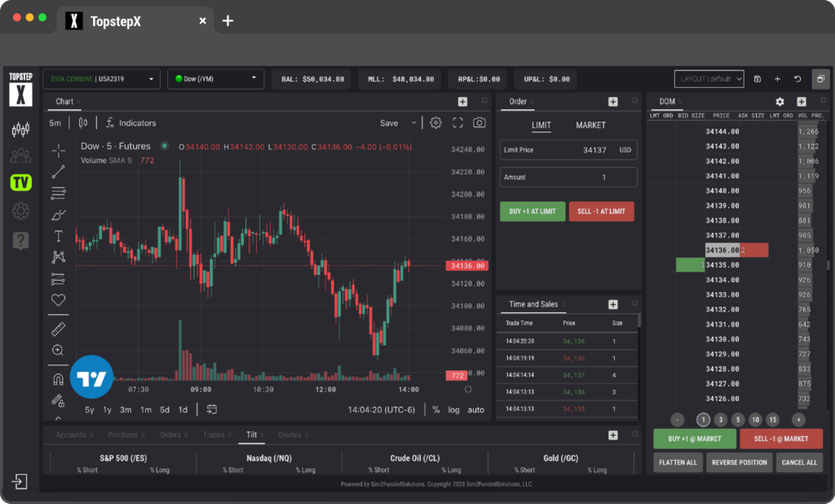The image size is (835, 504).
Task: Click the ruler measure tool
Action: [x=58, y=329]
